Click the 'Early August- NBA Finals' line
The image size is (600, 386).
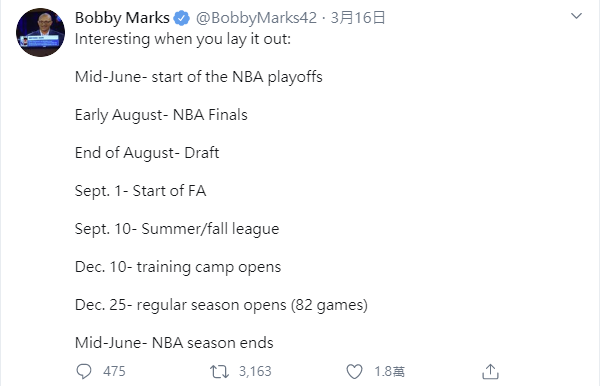pos(161,115)
